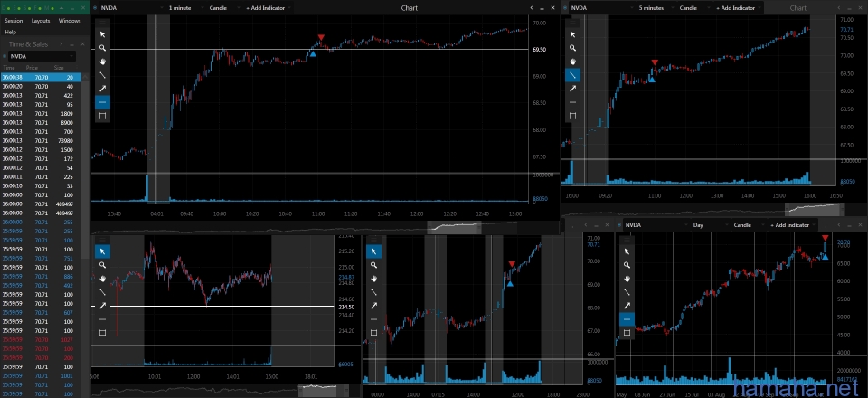The width and height of the screenshot is (868, 398).
Task: Select the pointer tool in the 5 minutes chart
Action: pos(573,34)
